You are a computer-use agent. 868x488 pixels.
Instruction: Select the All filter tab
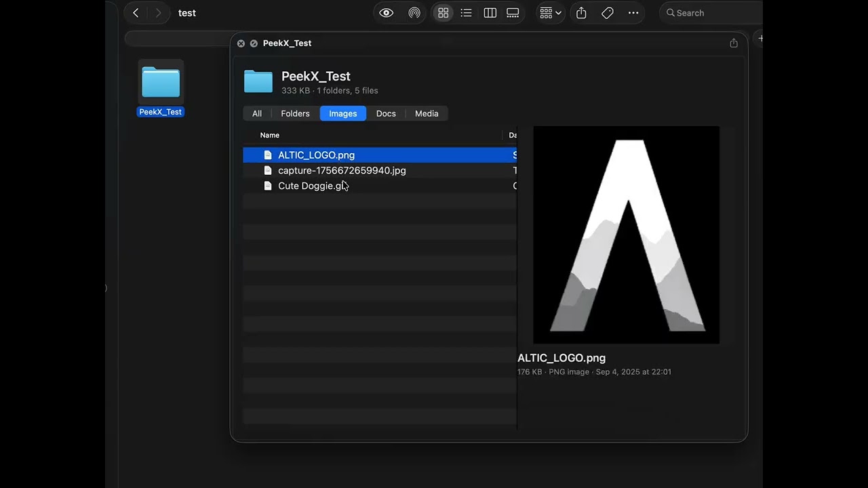(x=257, y=114)
